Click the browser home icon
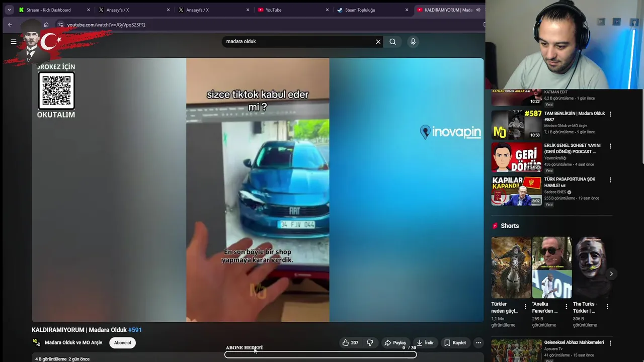 click(x=46, y=25)
